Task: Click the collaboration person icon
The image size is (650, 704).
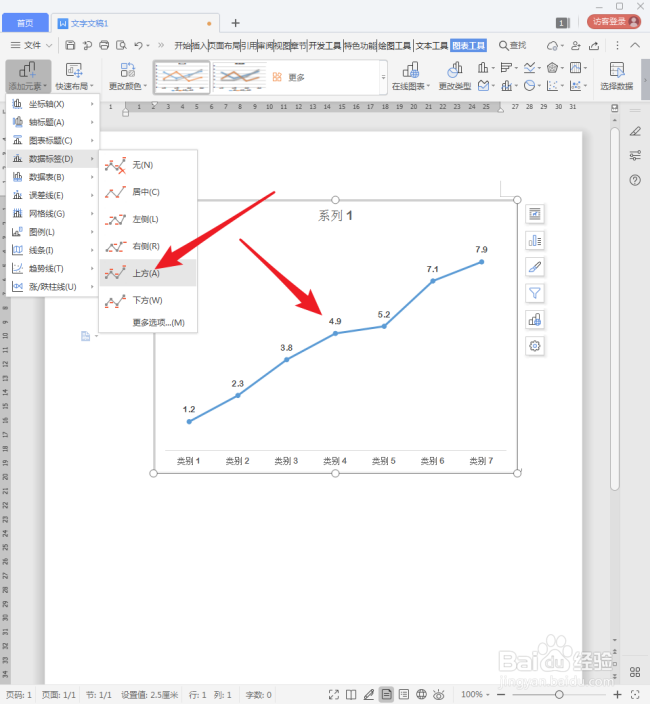Action: coord(575,46)
